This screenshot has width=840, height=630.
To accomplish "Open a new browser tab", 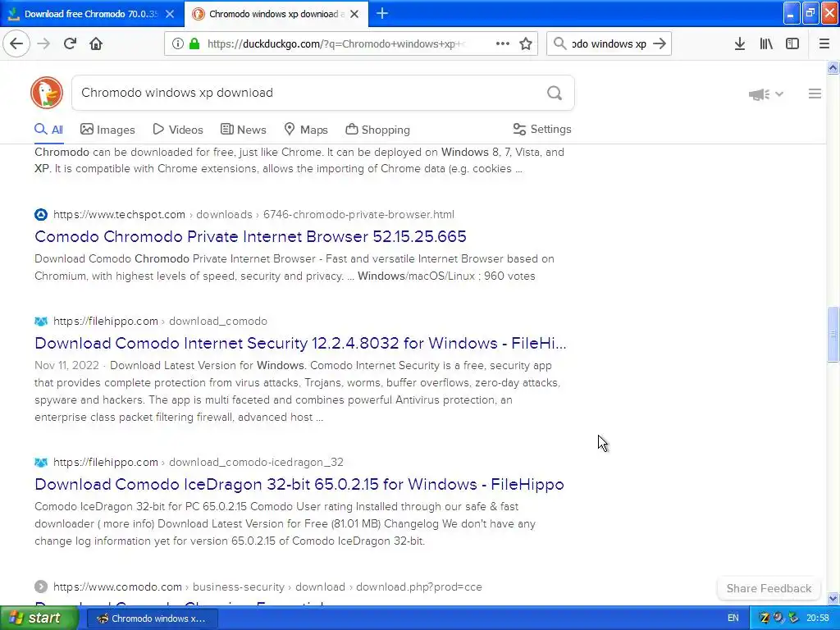I will point(382,13).
